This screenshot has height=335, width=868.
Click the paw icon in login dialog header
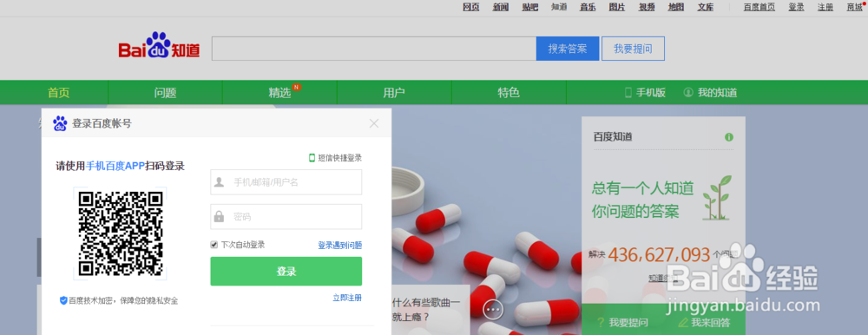pos(60,123)
